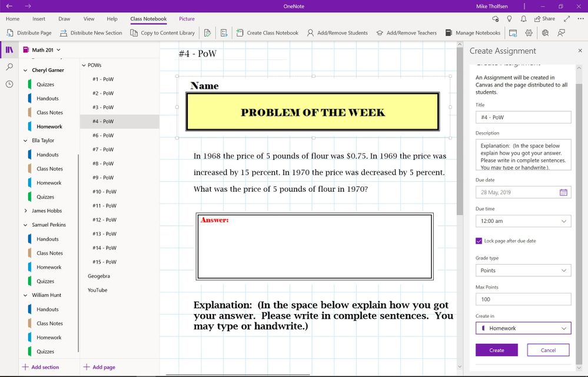
Task: Click the assignment Title field
Action: pyautogui.click(x=523, y=117)
